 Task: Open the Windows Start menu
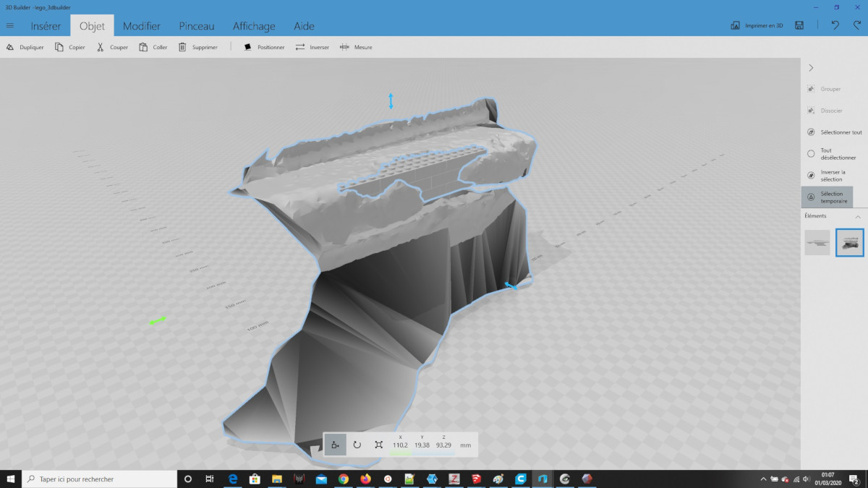(10, 479)
